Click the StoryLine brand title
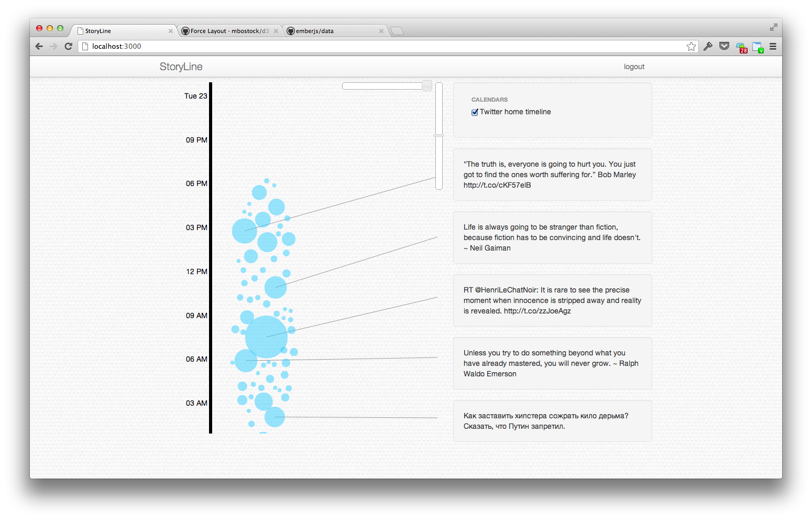Image resolution: width=812 pixels, height=520 pixels. click(181, 67)
